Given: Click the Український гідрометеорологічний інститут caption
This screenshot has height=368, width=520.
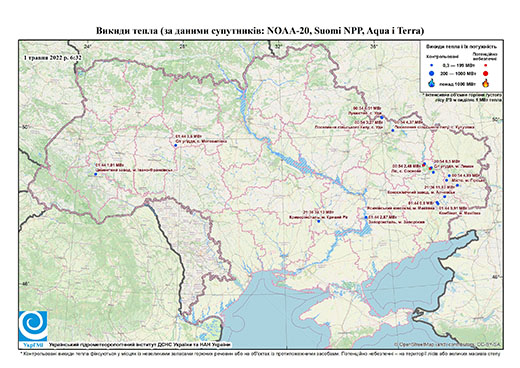Looking at the screenshot, I should pyautogui.click(x=140, y=345).
